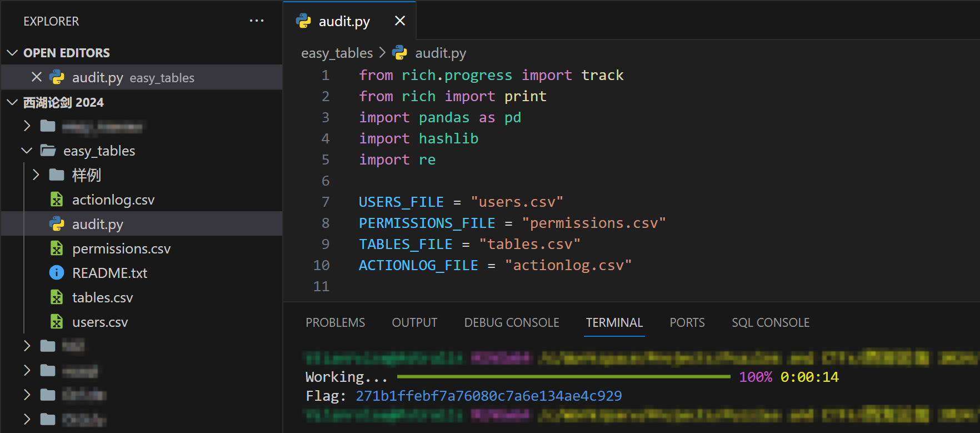The image size is (980, 433).
Task: Switch to the SQL CONSOLE tab
Action: click(770, 323)
